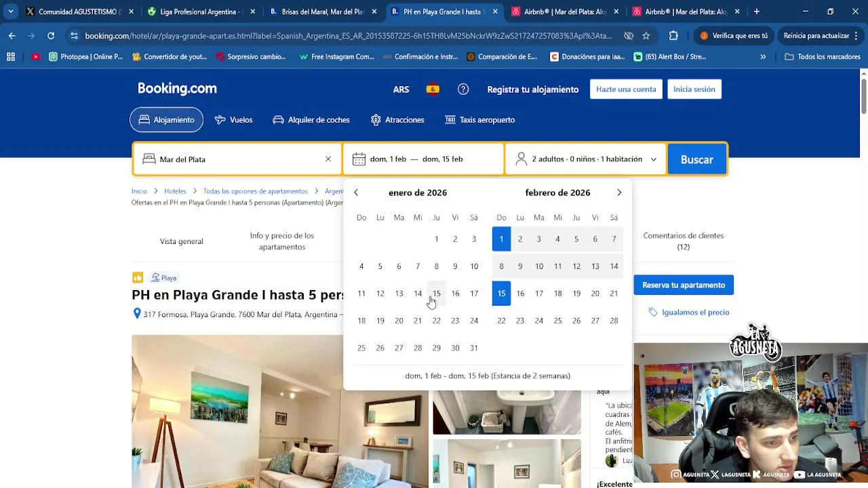Show more bookmarks chevron
The height and width of the screenshot is (488, 868).
pyautogui.click(x=763, y=57)
